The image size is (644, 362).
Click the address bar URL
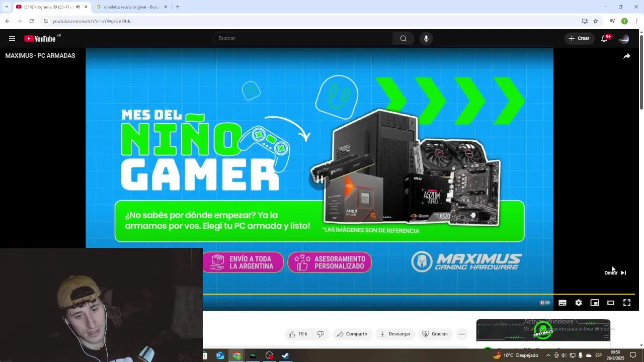pos(92,21)
